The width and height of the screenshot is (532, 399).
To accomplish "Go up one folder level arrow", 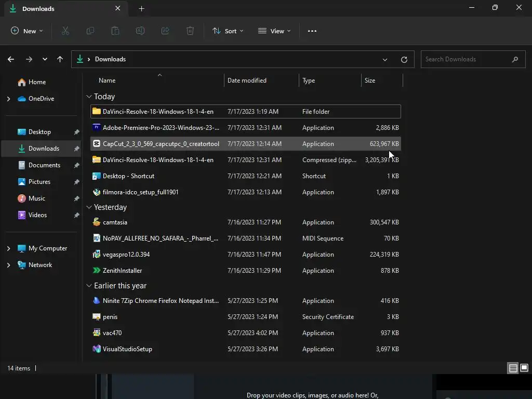I will click(60, 59).
